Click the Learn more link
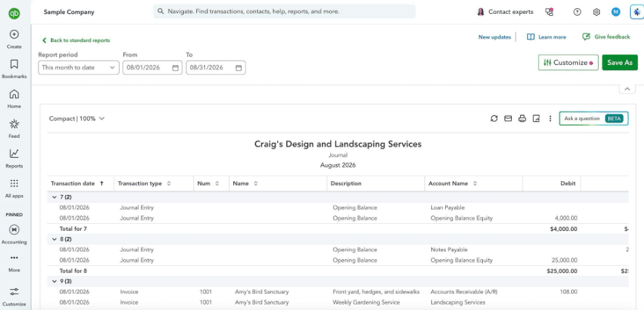 [x=546, y=37]
